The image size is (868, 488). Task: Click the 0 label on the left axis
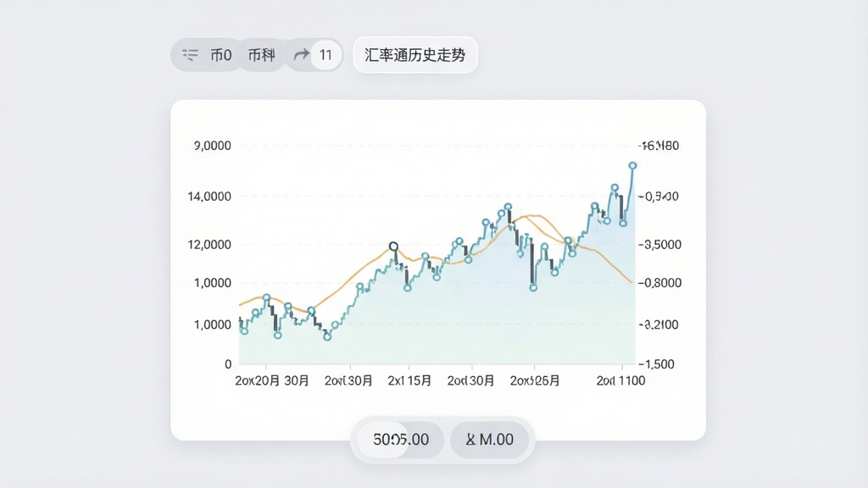coord(228,364)
